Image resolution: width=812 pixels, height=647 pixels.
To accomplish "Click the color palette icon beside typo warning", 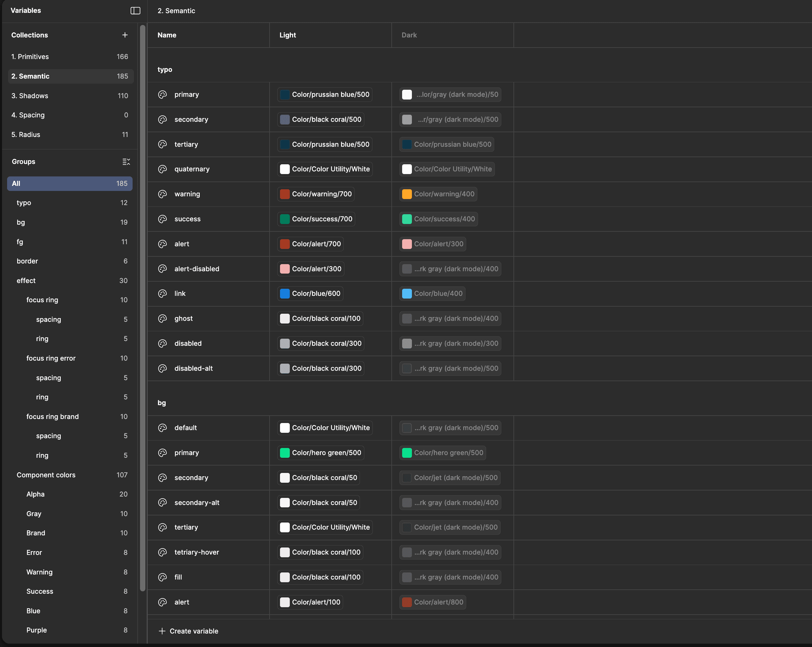I will pos(162,194).
